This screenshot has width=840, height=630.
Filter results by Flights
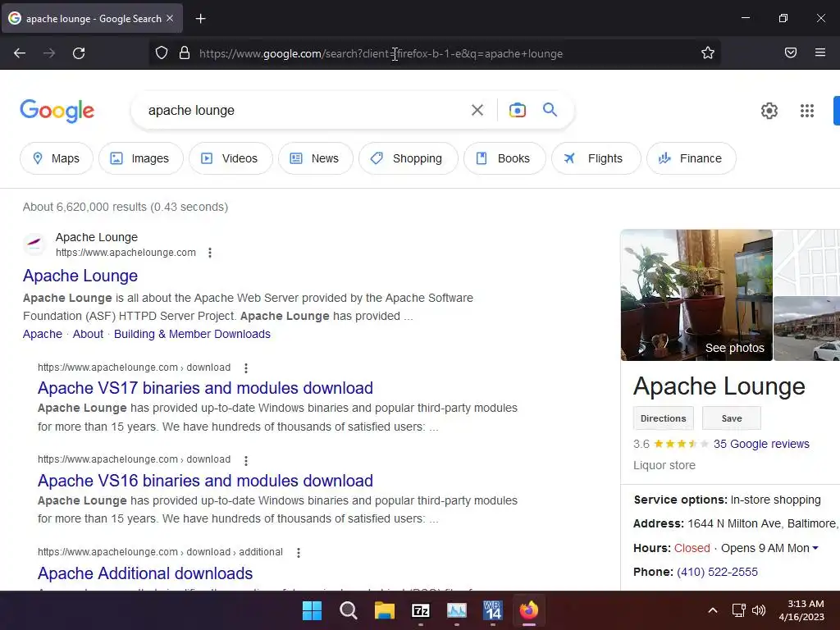[596, 158]
